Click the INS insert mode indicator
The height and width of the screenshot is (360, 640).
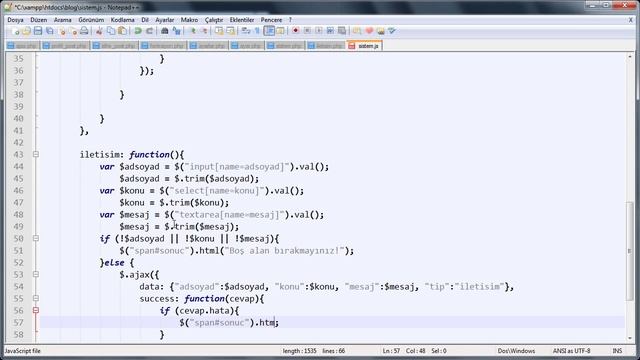tap(617, 351)
